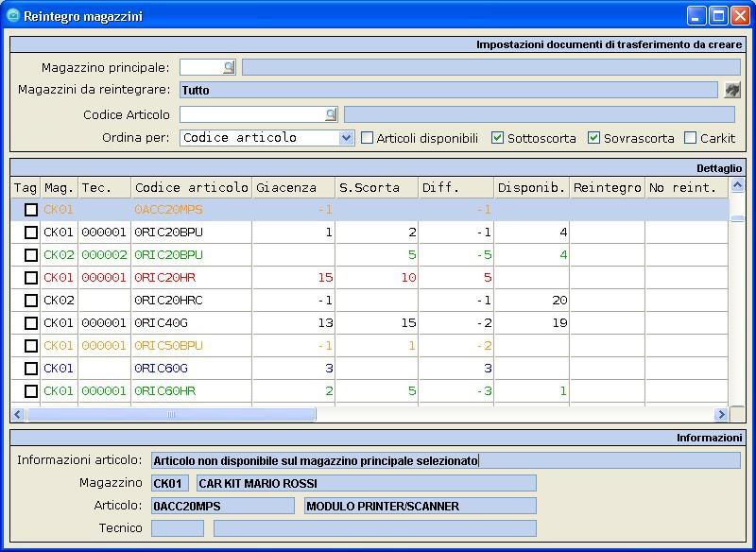Click the Articolo code field showing 0ACC20MPS
This screenshot has width=756, height=552.
click(223, 506)
